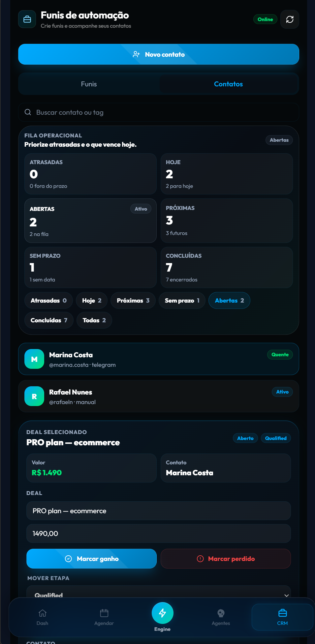The height and width of the screenshot is (644, 315).
Task: Click the add-person icon in Novo contato
Action: coord(136,54)
